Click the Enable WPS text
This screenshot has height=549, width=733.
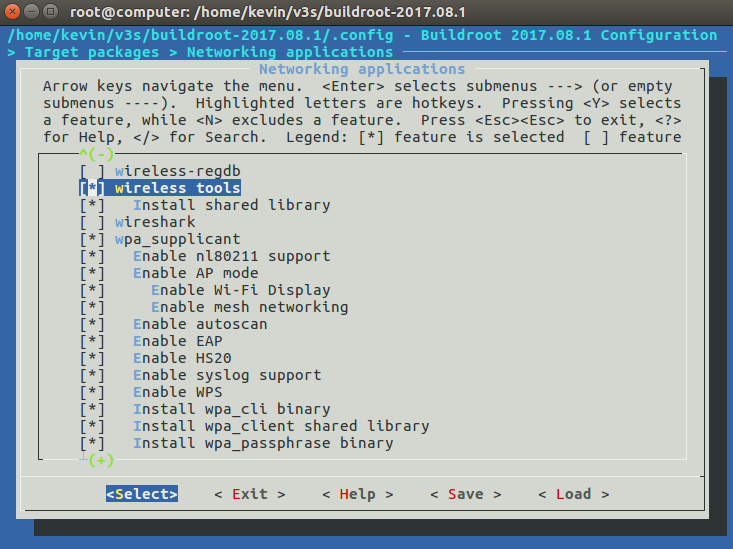pyautogui.click(x=178, y=392)
